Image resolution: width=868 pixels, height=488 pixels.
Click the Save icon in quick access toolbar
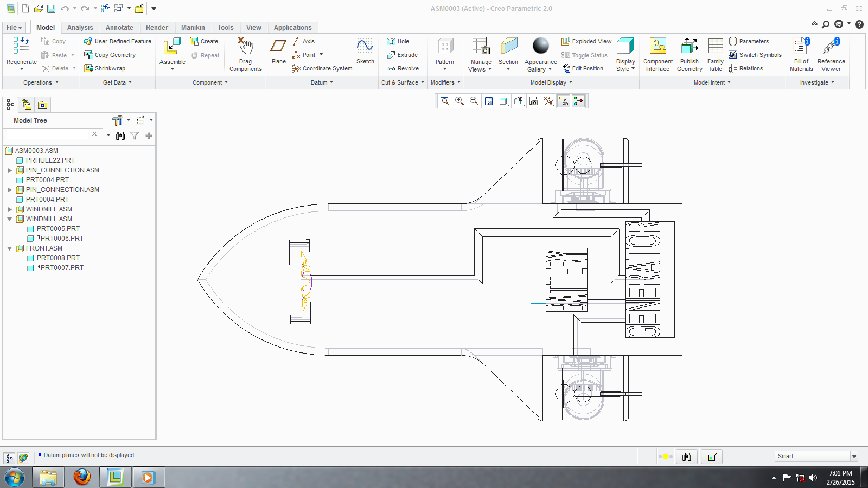point(51,9)
